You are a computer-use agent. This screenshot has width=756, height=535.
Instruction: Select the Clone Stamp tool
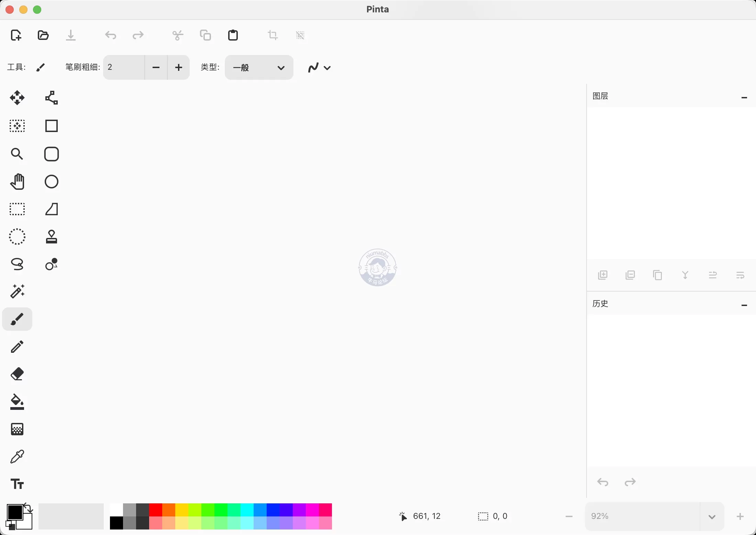click(52, 237)
